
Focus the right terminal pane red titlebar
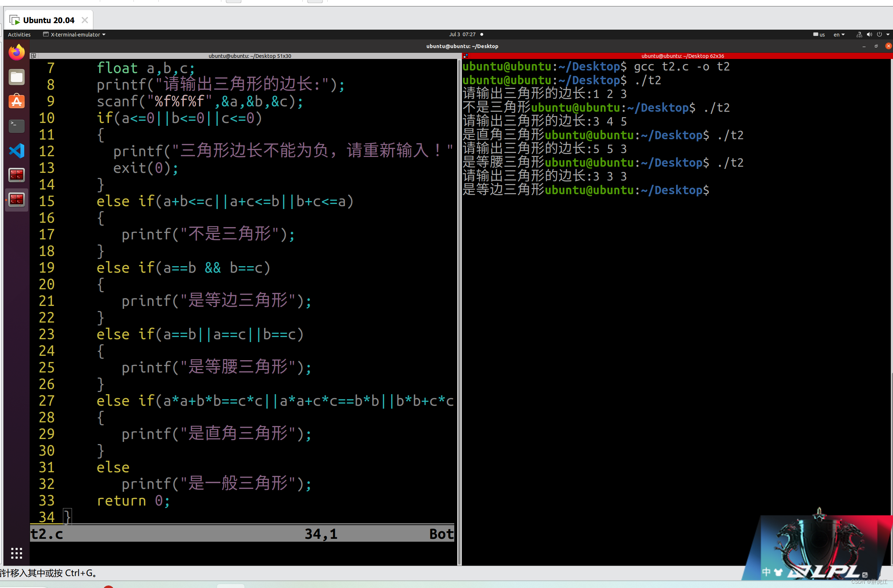[682, 56]
